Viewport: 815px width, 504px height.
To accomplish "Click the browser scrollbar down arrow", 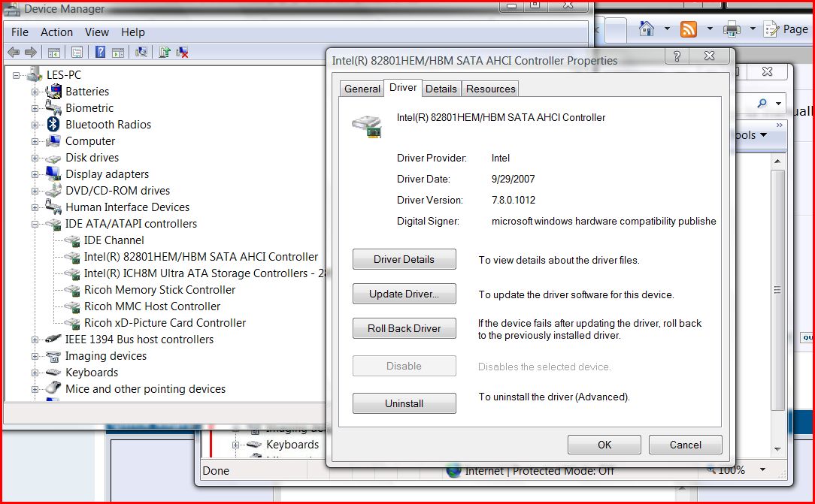I will [777, 449].
